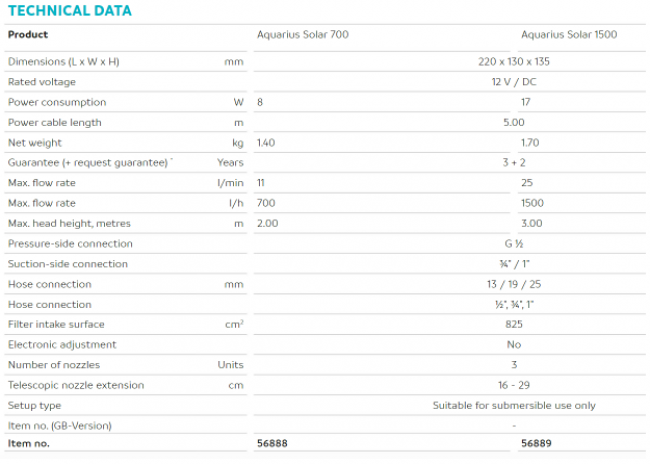Click the Years unit label
Viewport: 650px width, 464px height.
(230, 163)
